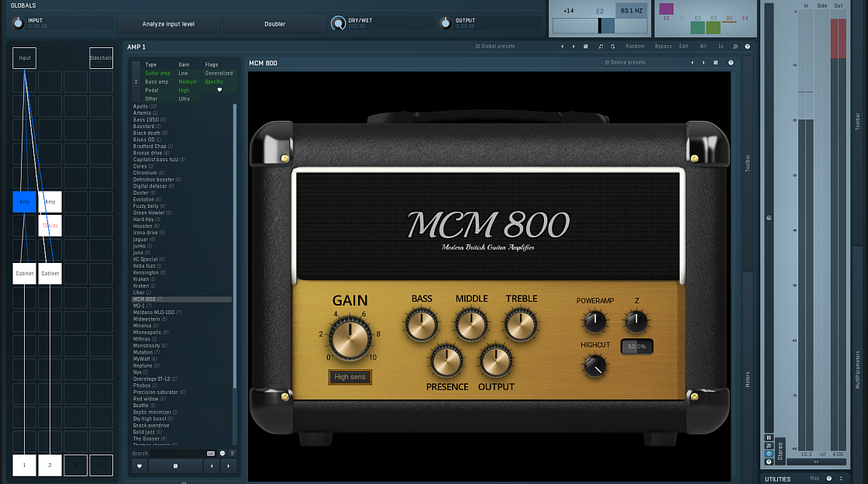The height and width of the screenshot is (484, 868).
Task: Open the Device presets browser
Action: [x=627, y=63]
